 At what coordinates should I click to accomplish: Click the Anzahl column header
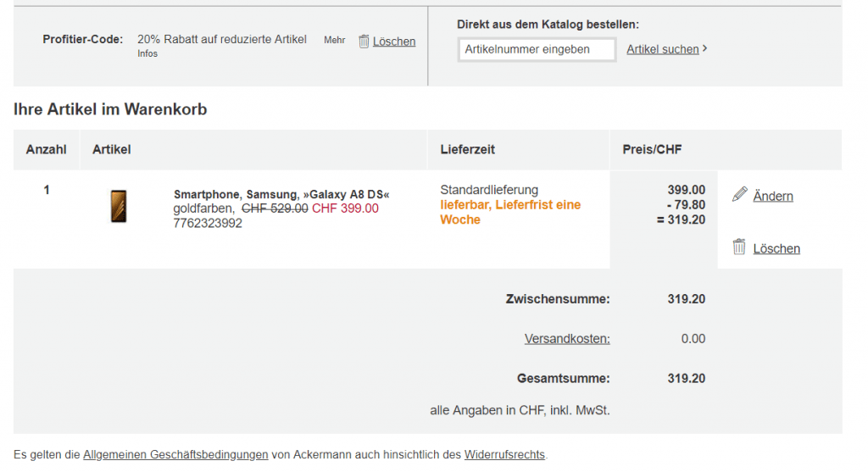(46, 149)
